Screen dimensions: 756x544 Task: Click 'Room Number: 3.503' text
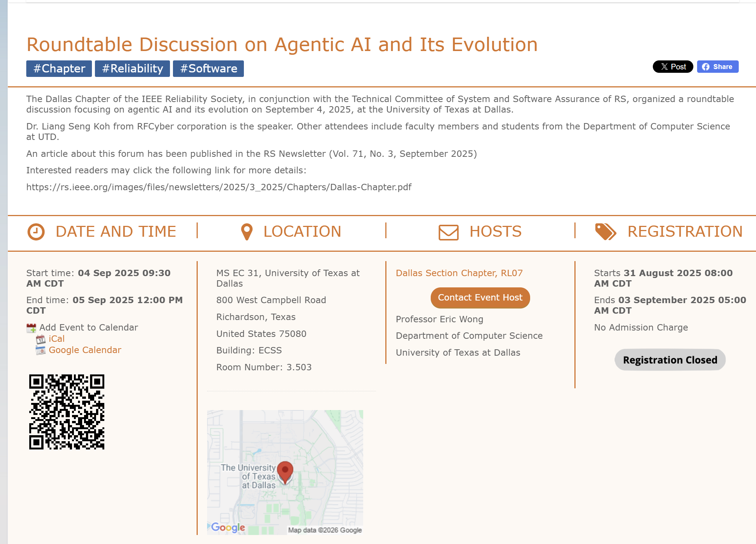264,367
